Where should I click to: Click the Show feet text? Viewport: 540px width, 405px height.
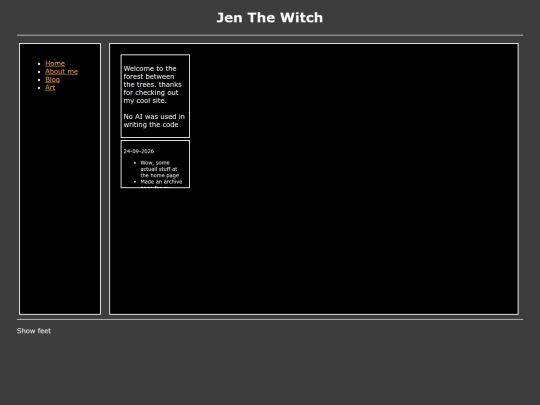coord(34,331)
